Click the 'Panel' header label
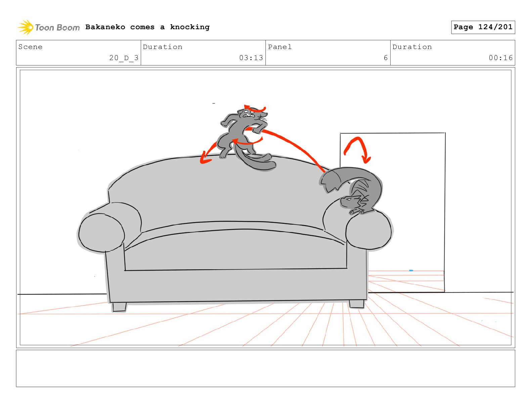This screenshot has height=411, width=532. tap(280, 47)
